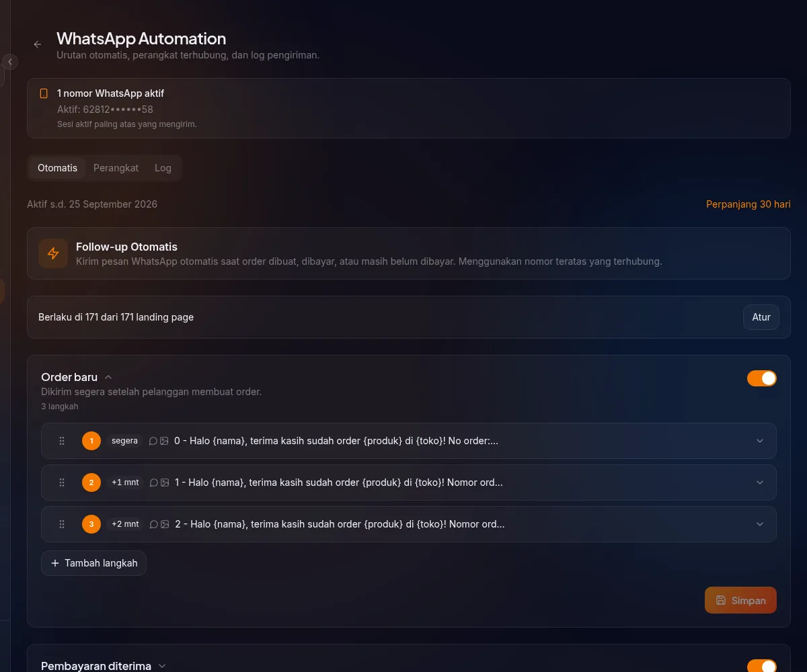Click the text "Berlaku di 171 dari 171 landing page"
This screenshot has width=807, height=672.
tap(116, 317)
